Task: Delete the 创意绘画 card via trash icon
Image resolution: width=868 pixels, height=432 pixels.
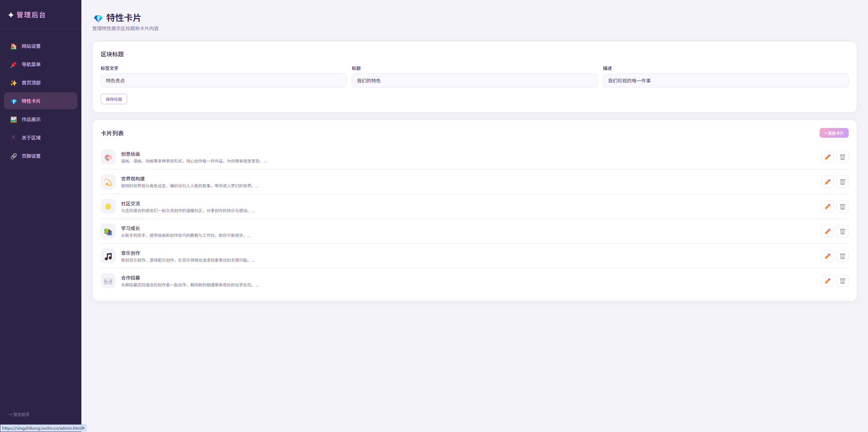Action: (x=842, y=157)
